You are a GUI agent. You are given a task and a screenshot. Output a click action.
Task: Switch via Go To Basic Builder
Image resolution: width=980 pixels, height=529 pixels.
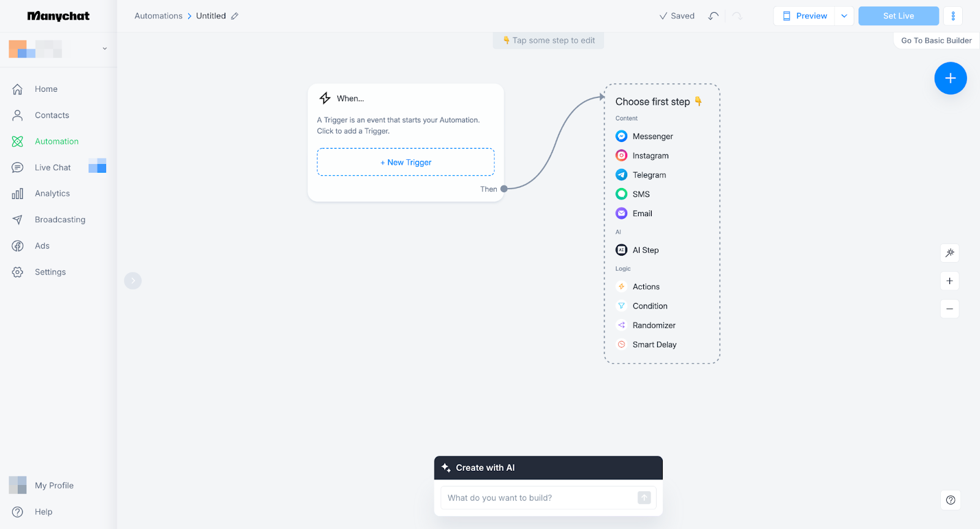[936, 40]
